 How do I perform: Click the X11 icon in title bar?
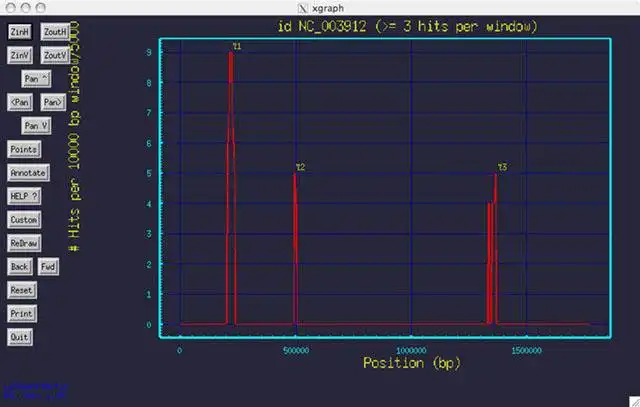[x=302, y=8]
